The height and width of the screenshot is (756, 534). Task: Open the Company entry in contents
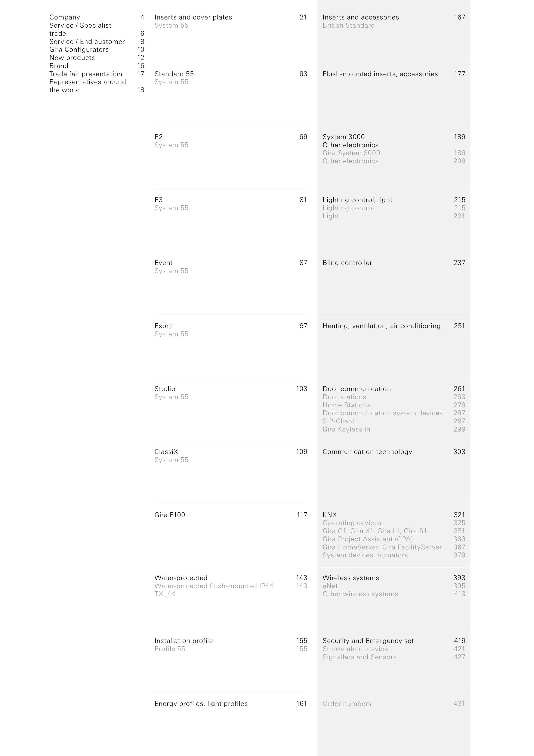tap(65, 17)
